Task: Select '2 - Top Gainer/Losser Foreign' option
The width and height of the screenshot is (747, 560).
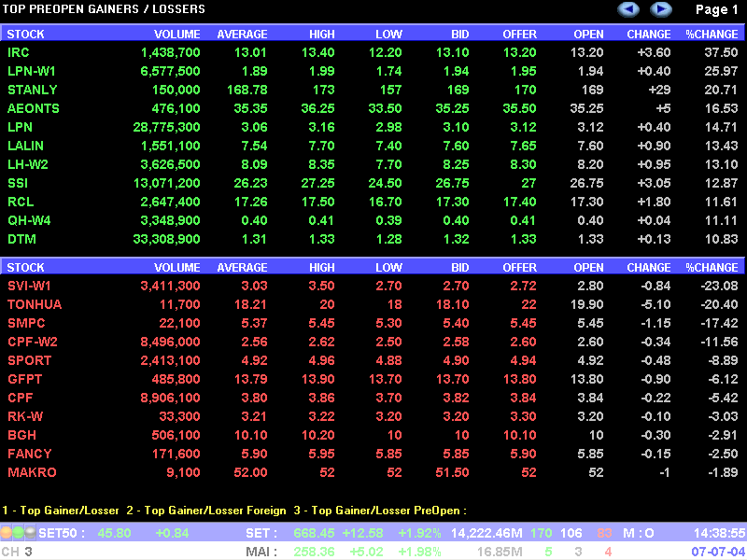Action: [206, 511]
